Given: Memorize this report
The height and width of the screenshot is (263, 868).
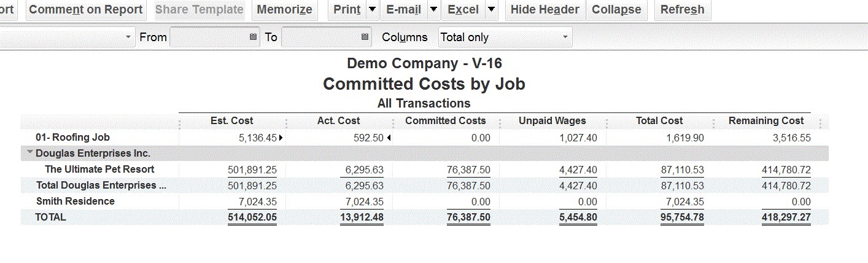Looking at the screenshot, I should point(284,10).
